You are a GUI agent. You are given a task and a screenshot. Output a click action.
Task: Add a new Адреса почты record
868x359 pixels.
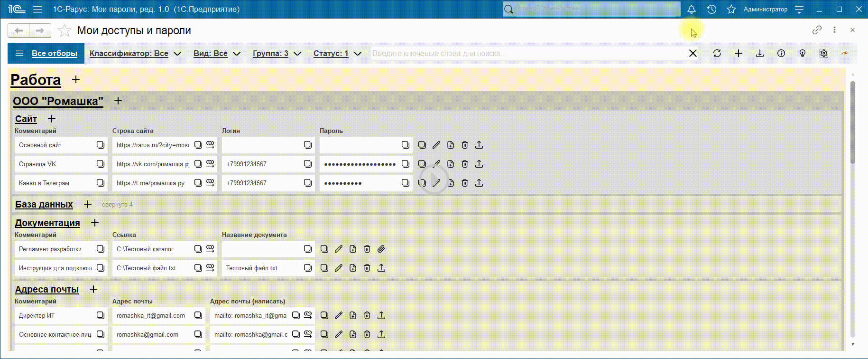(x=93, y=289)
